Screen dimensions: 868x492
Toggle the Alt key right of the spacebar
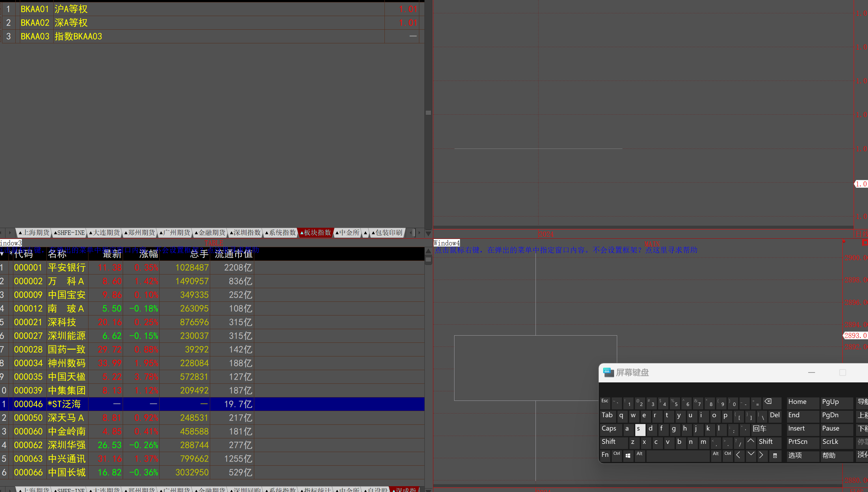[716, 456]
